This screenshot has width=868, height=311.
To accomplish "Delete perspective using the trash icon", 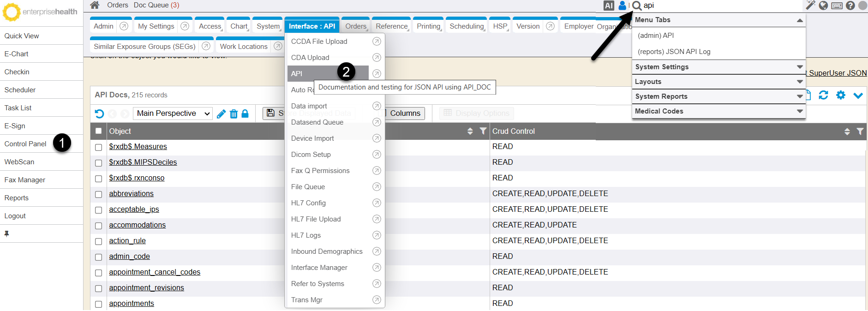I will click(233, 114).
